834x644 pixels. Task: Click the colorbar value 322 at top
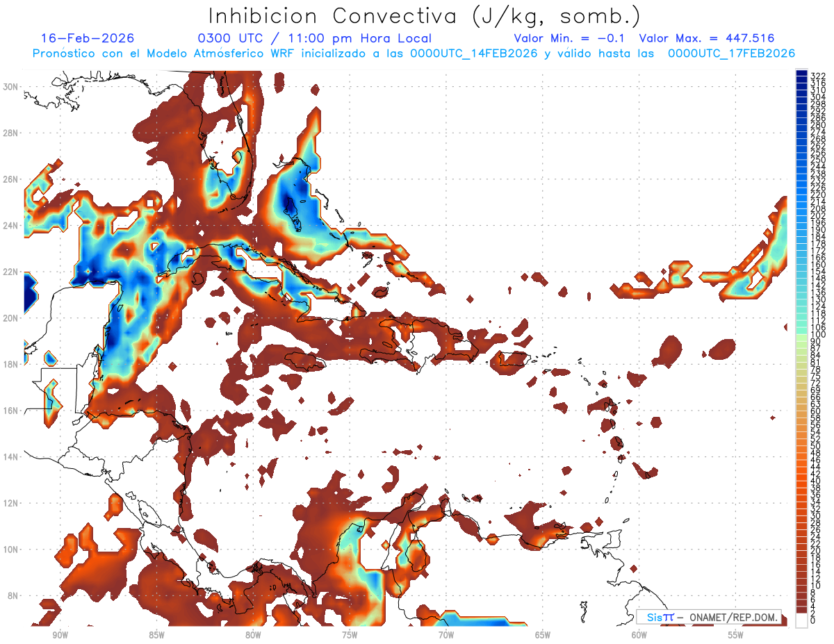pyautogui.click(x=818, y=76)
